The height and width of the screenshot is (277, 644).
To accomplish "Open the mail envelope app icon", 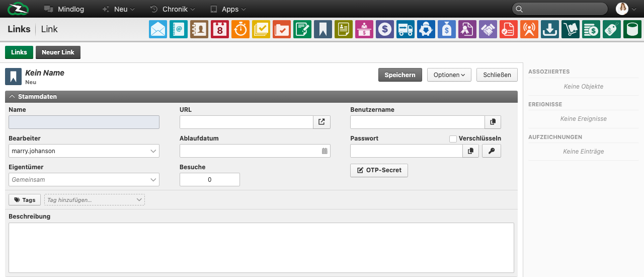I will [158, 29].
